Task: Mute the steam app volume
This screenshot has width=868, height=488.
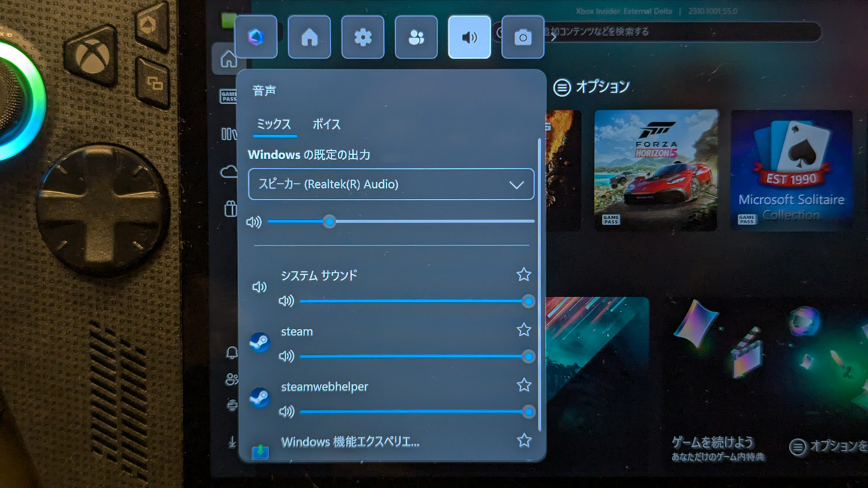Action: (x=286, y=356)
